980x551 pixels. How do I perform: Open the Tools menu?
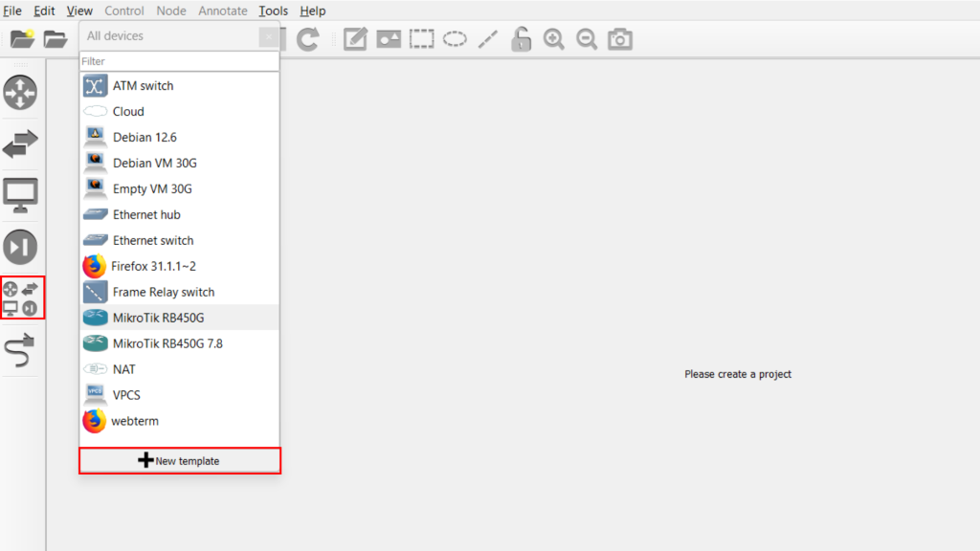tap(273, 11)
